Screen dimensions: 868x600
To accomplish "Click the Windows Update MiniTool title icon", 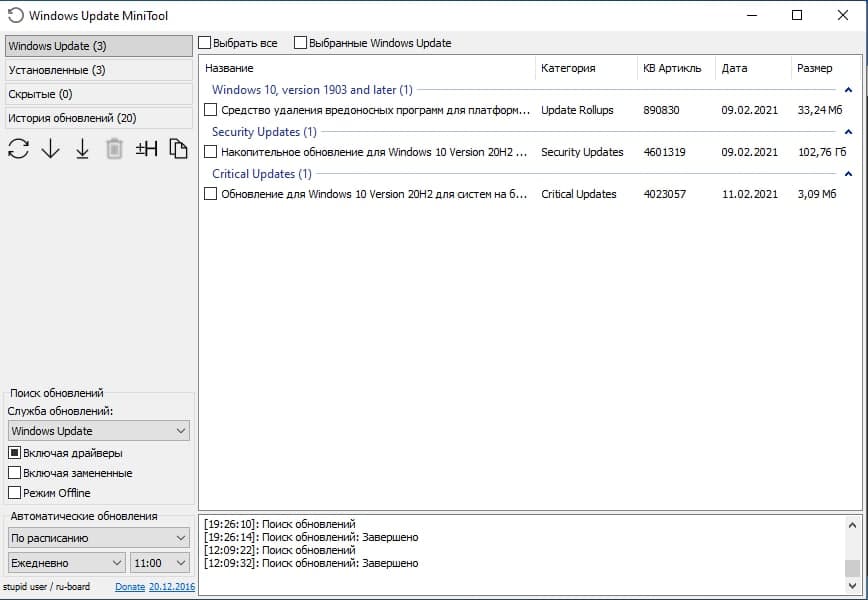I will pos(16,15).
